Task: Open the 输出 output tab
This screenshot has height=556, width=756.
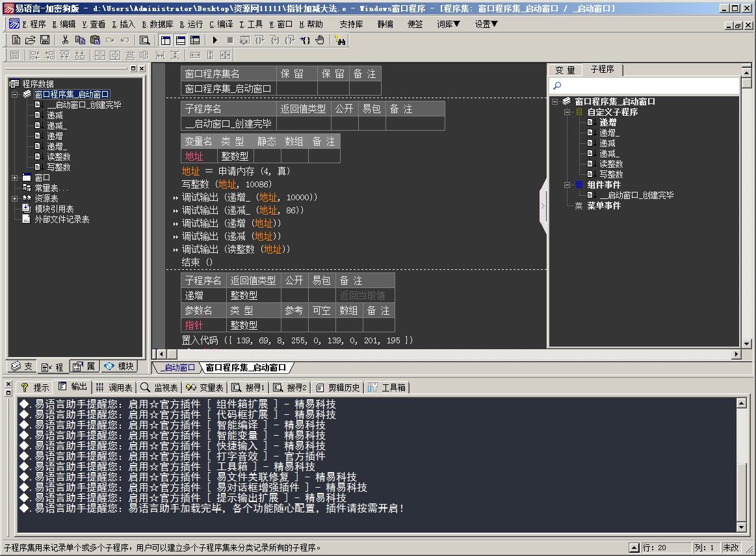Action: coord(72,387)
